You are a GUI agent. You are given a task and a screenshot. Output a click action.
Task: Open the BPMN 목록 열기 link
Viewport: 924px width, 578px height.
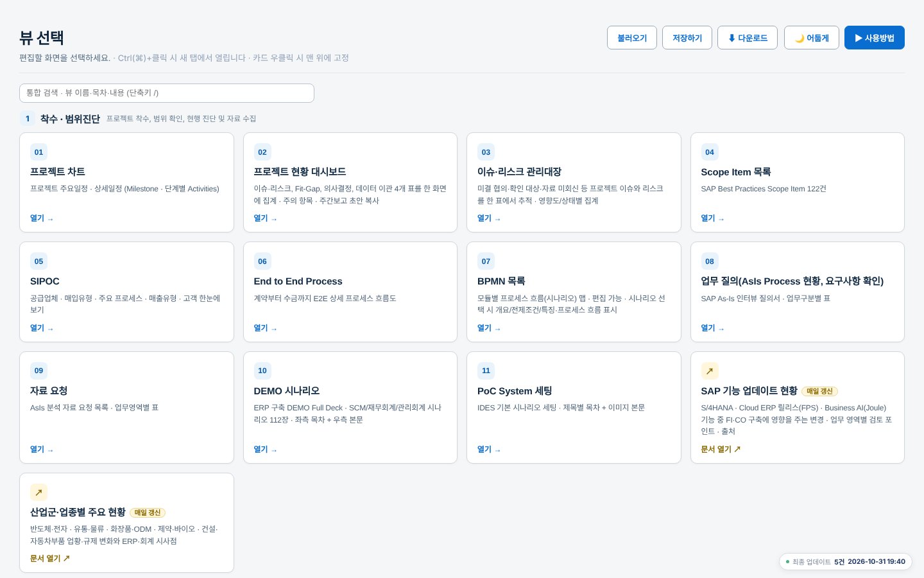[489, 328]
